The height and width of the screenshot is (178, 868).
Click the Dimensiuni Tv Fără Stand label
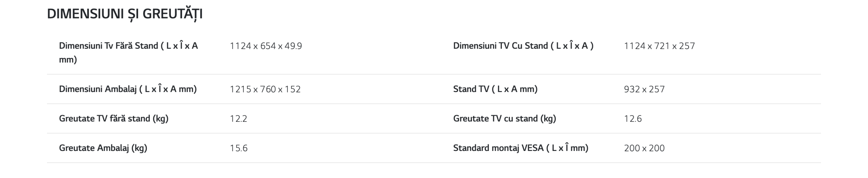click(x=128, y=46)
